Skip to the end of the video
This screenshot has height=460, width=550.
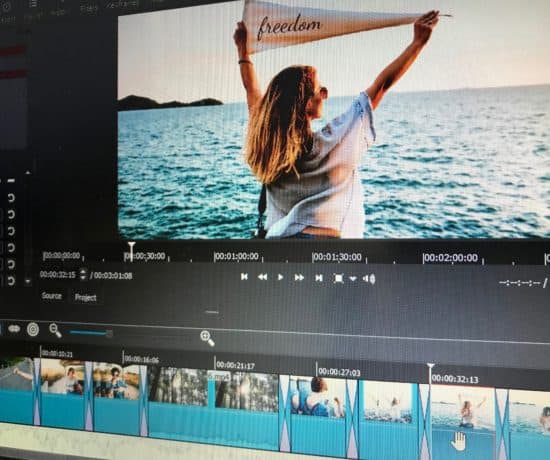[318, 278]
